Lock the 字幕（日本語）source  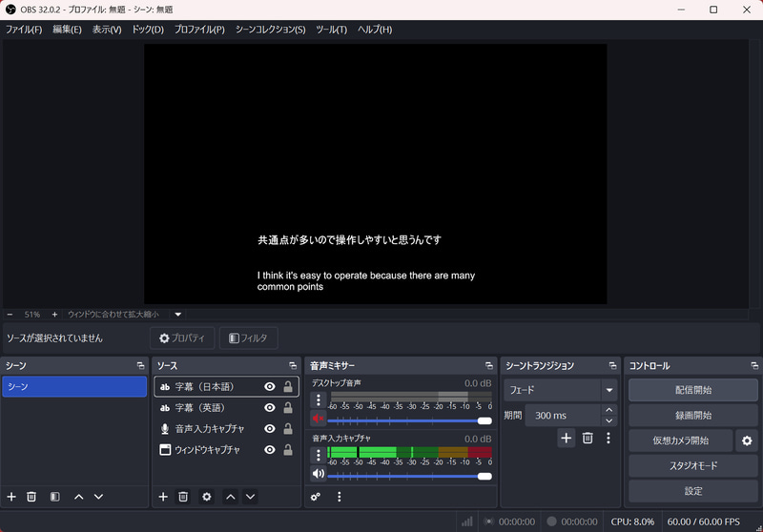pyautogui.click(x=288, y=386)
